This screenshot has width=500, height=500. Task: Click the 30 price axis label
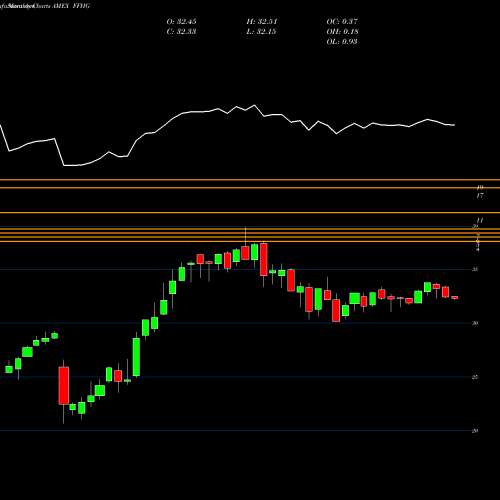[x=475, y=323]
